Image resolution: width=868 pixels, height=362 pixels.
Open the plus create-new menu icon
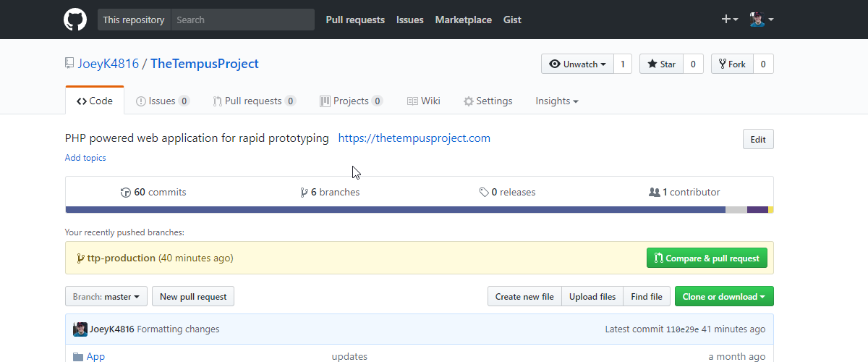point(730,20)
